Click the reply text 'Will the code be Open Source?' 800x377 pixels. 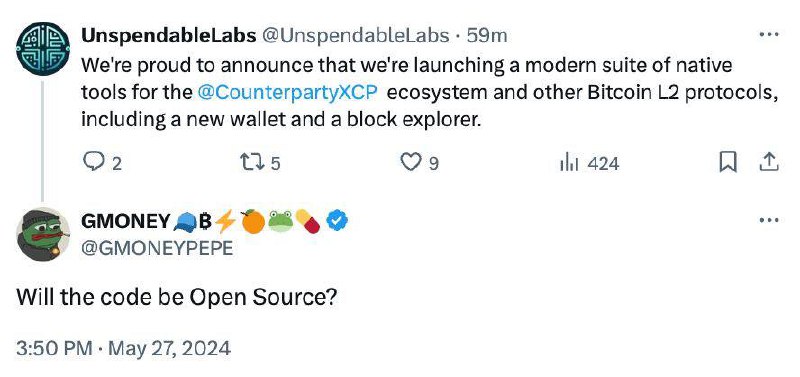click(176, 297)
